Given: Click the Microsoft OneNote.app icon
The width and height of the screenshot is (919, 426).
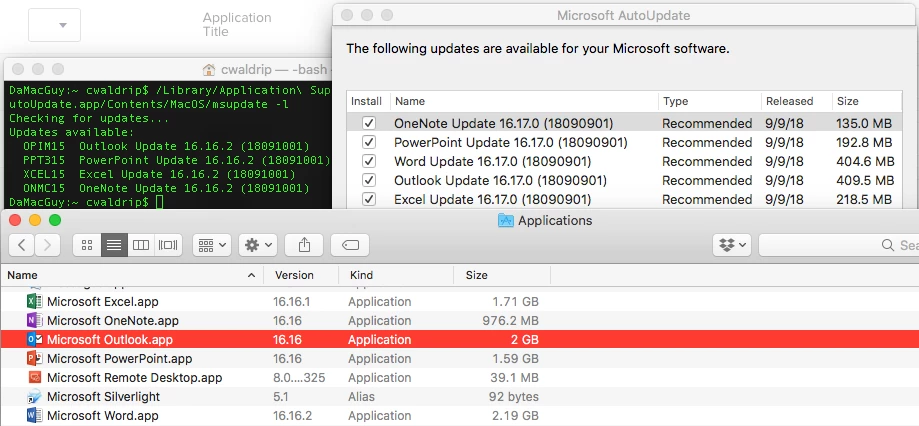Looking at the screenshot, I should [x=35, y=321].
